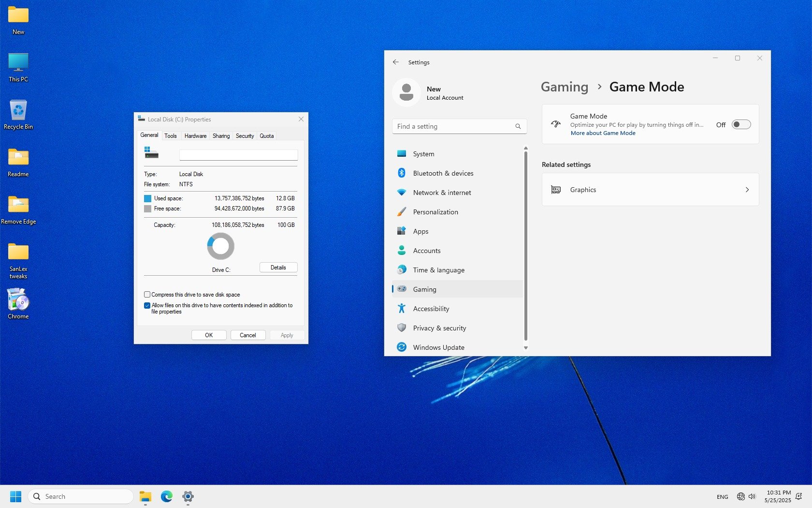Select the Network & internet icon

pos(401,193)
